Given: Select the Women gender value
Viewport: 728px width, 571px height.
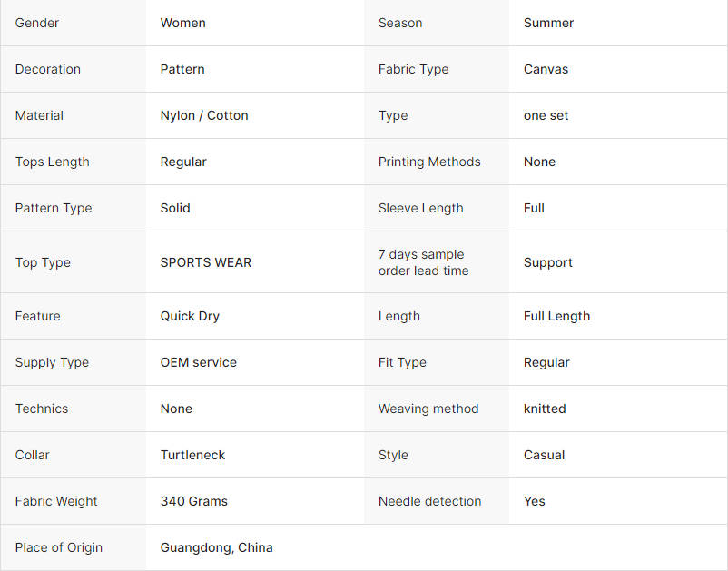Looking at the screenshot, I should click(182, 23).
